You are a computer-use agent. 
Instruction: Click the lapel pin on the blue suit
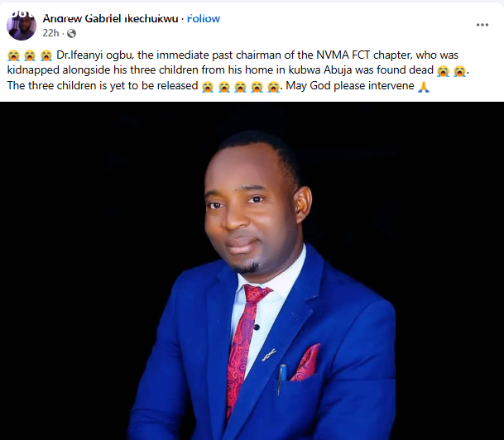269,355
